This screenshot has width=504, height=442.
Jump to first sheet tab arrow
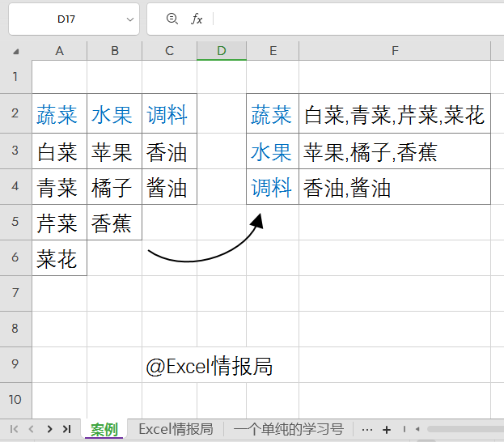click(x=14, y=429)
